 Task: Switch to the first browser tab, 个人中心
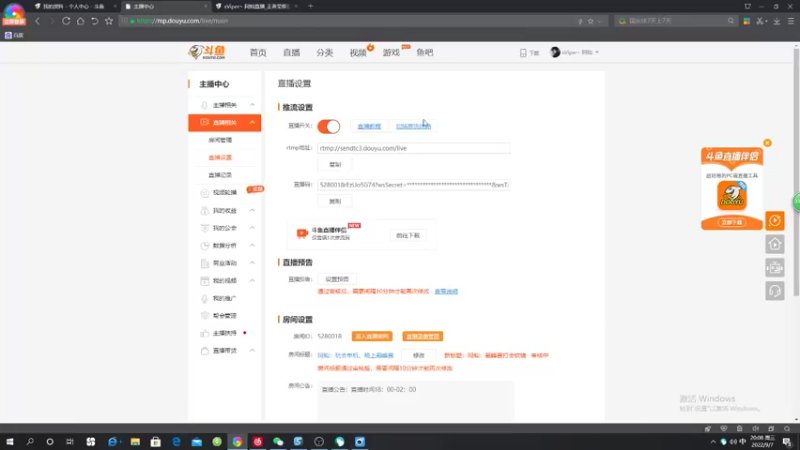coord(73,6)
